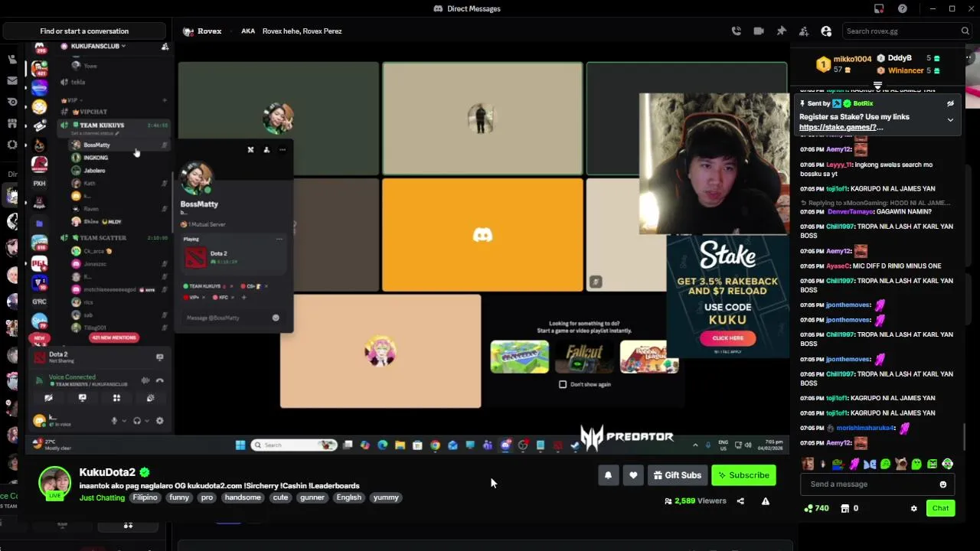Collapse the gift leaderboard handle
980x551 pixels.
pos(877,85)
